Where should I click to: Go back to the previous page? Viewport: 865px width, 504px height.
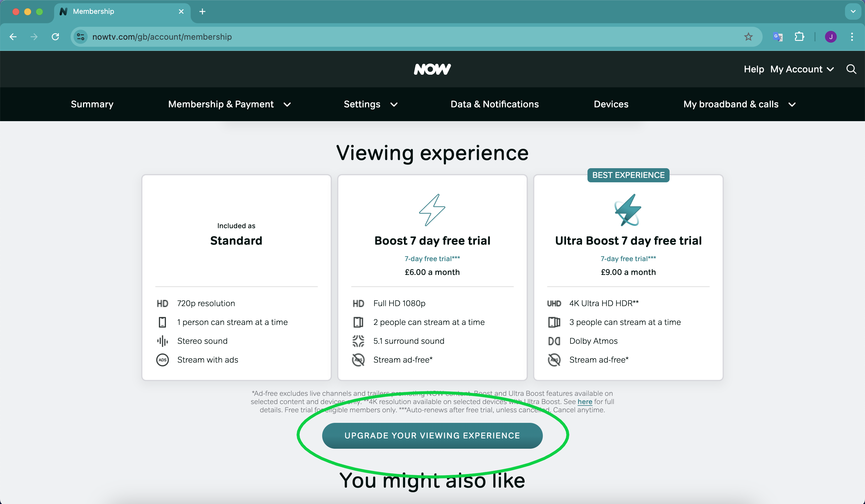pyautogui.click(x=13, y=37)
